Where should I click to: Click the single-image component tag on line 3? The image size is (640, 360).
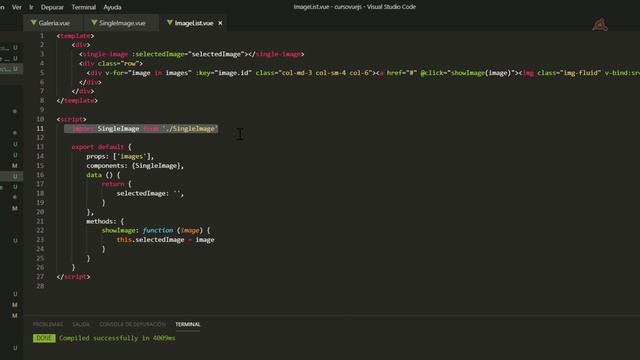point(191,54)
